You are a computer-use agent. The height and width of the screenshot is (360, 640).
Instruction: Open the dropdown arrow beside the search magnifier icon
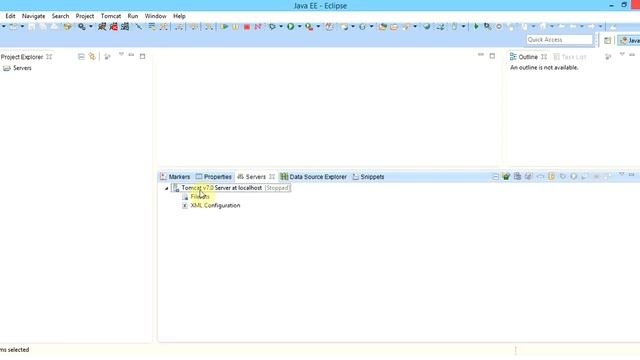point(91,27)
